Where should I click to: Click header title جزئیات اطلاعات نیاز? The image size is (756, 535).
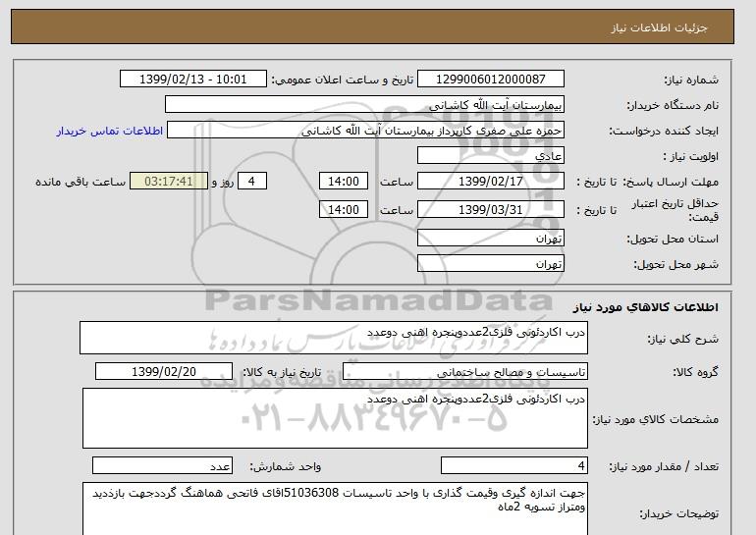(659, 27)
